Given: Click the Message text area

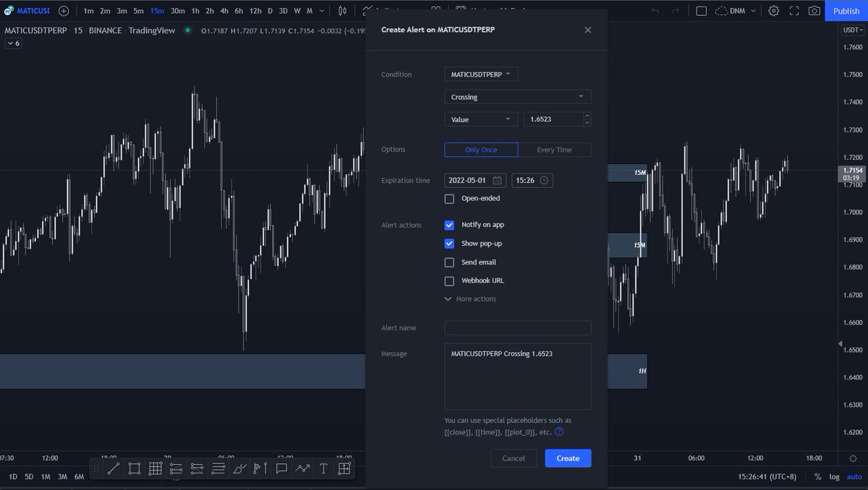Looking at the screenshot, I should point(518,377).
